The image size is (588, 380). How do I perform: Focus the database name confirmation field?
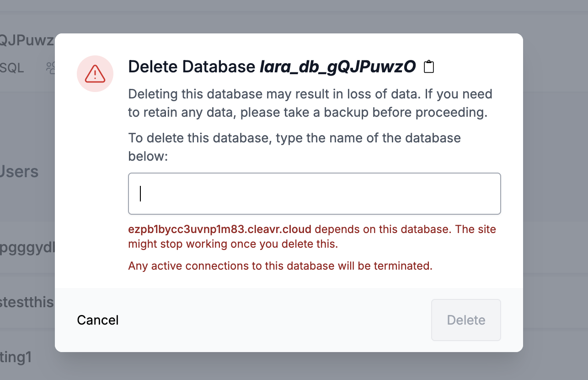(x=314, y=194)
